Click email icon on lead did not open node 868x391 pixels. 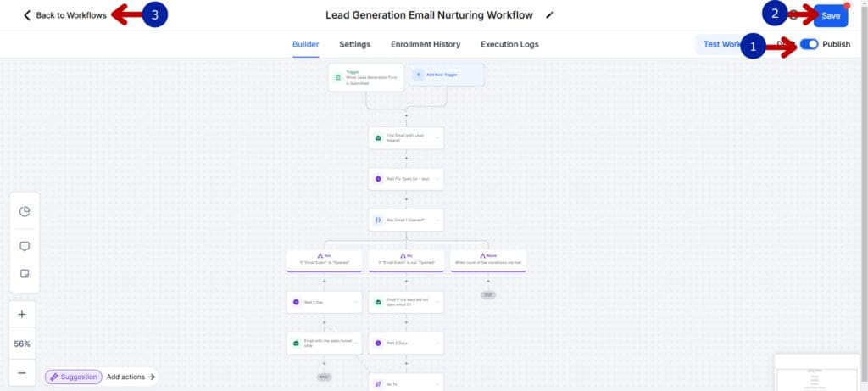coord(378,302)
